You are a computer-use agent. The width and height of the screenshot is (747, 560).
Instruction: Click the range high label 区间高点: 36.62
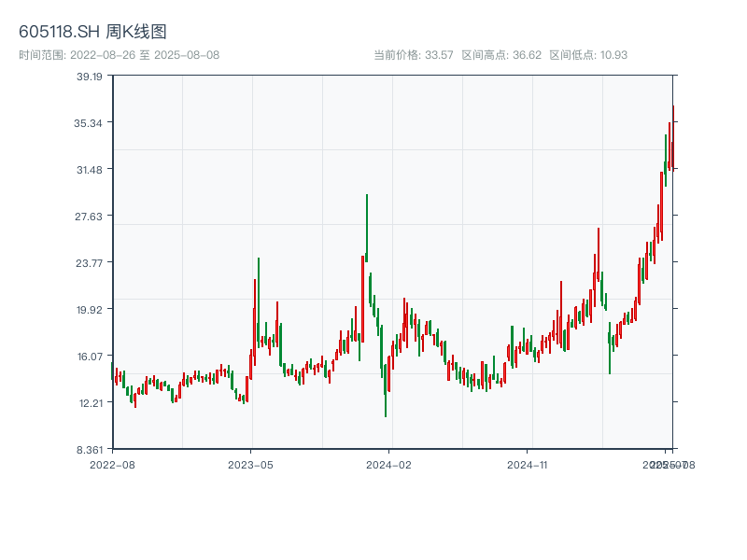tap(501, 55)
